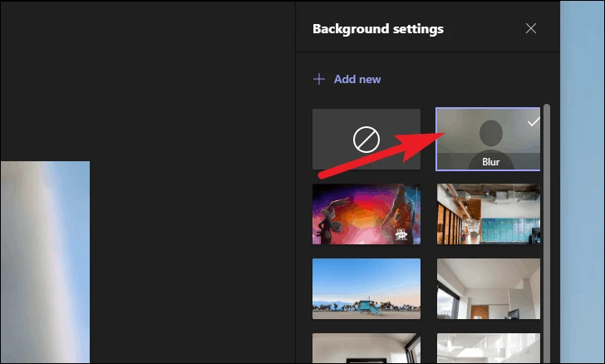Image resolution: width=605 pixels, height=364 pixels.
Task: Close the Background settings panel
Action: click(x=530, y=28)
